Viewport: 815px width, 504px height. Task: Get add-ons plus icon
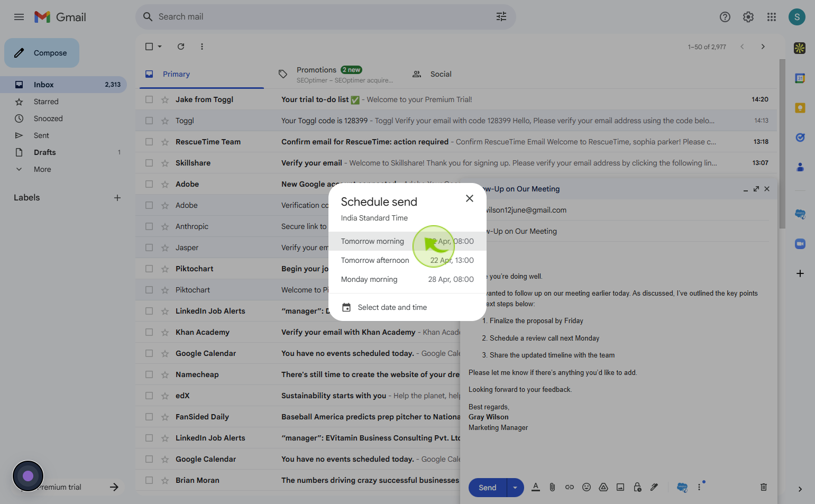tap(800, 273)
